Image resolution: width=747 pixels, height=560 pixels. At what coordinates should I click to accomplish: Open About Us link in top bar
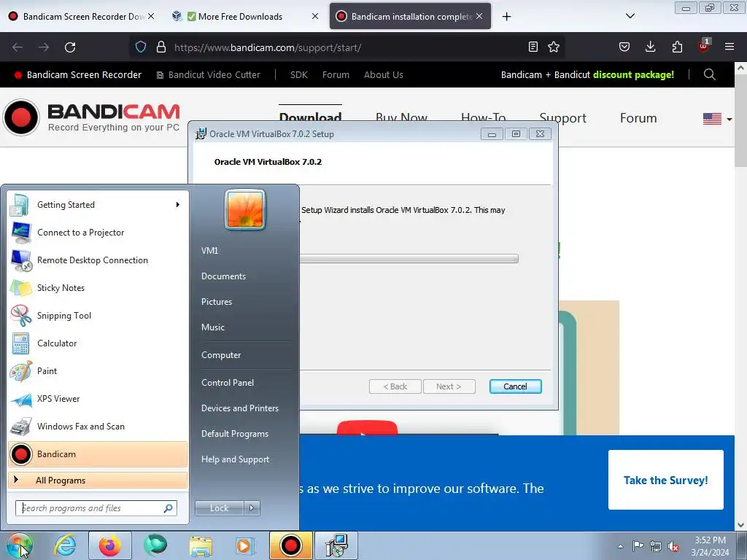point(384,75)
